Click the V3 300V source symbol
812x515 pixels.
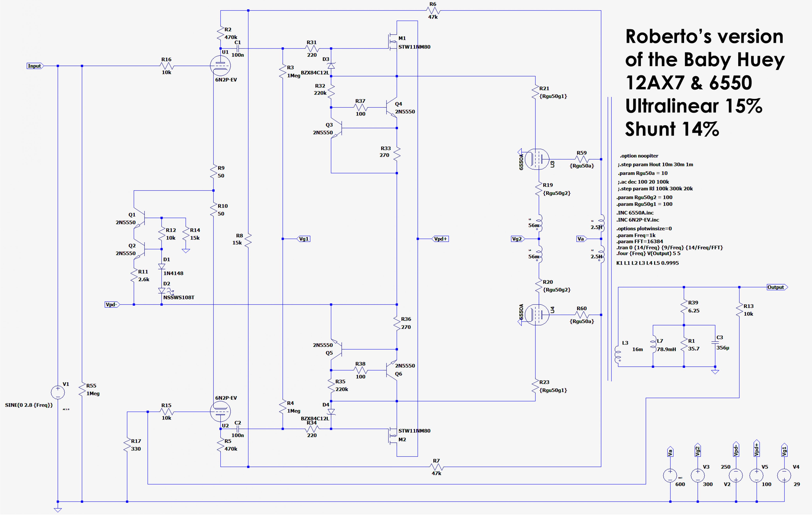tap(698, 475)
